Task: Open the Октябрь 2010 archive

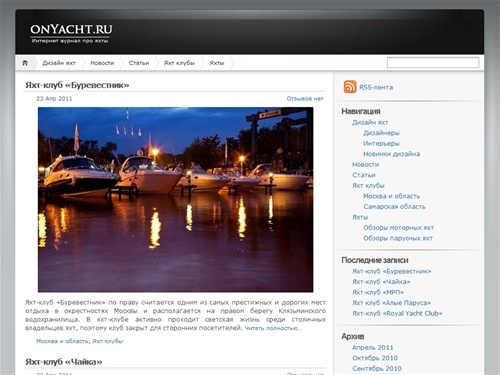Action: (x=375, y=358)
